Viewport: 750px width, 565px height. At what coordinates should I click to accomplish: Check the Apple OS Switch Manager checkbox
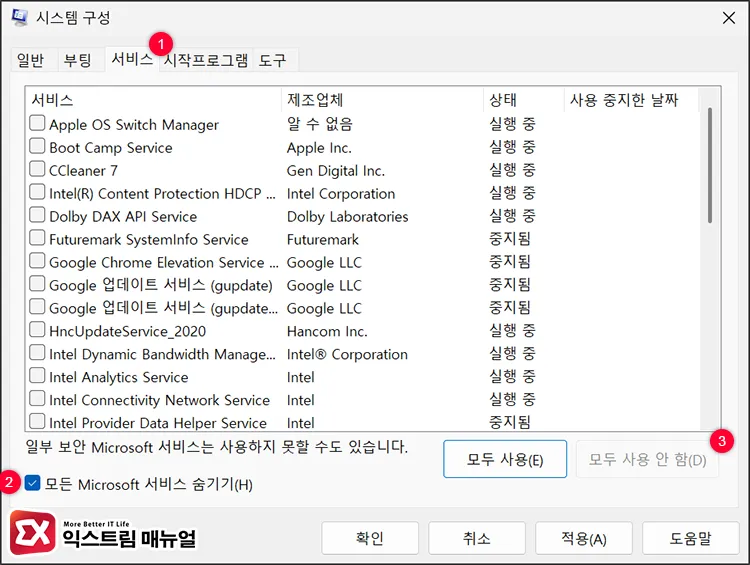(37, 123)
